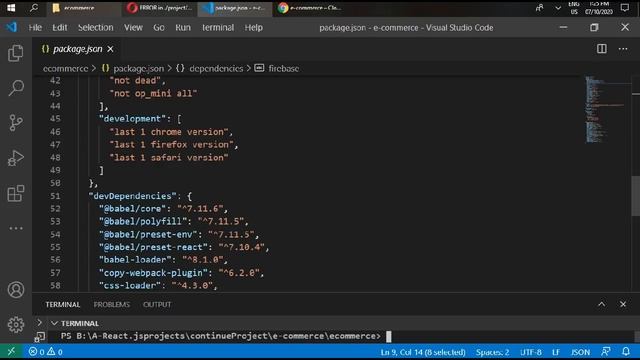Screen dimensions: 640x360
Task: Show hidden system tray icons chevron
Action: 558,8
